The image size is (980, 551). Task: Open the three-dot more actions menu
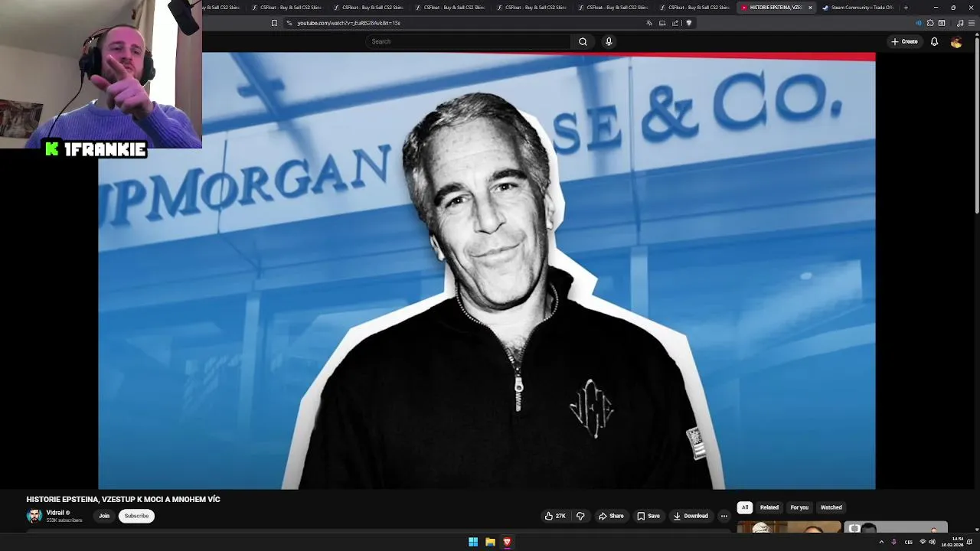coord(724,516)
